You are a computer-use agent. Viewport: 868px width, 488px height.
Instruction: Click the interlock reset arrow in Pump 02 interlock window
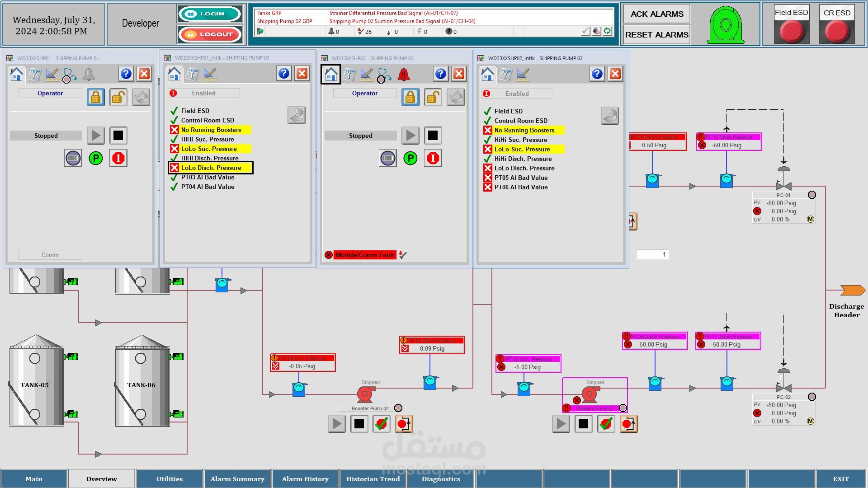coord(609,116)
